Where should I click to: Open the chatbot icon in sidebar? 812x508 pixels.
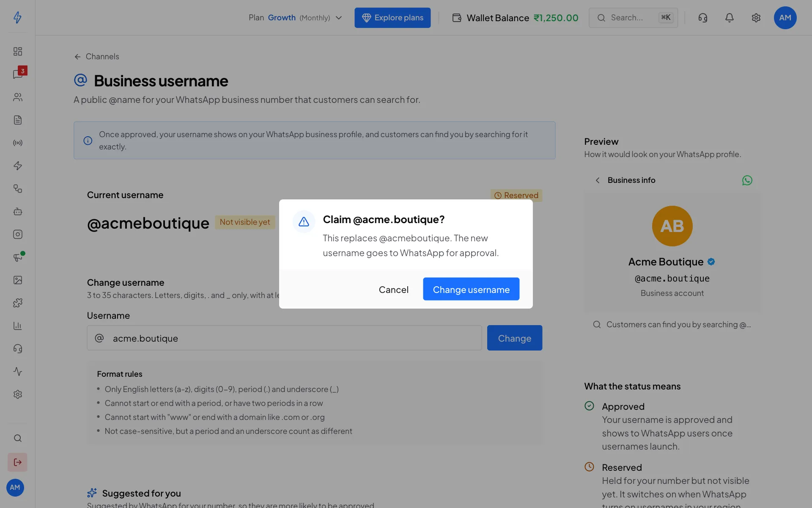pyautogui.click(x=18, y=211)
